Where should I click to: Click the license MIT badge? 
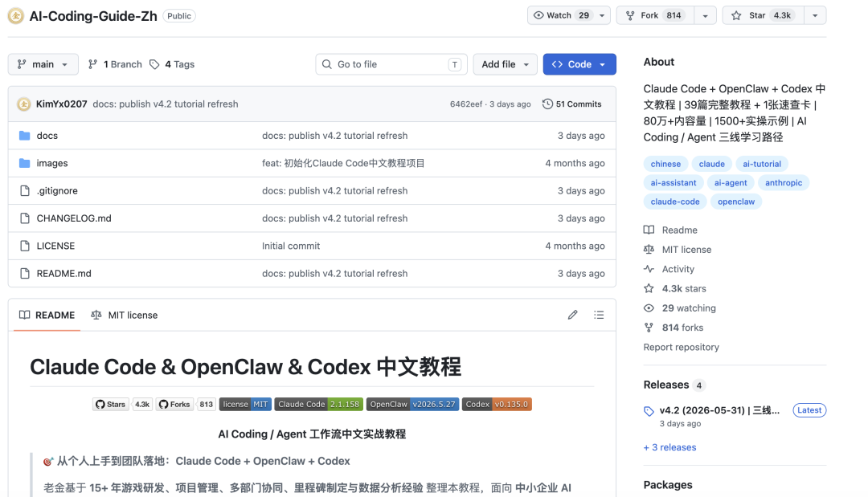pos(245,404)
